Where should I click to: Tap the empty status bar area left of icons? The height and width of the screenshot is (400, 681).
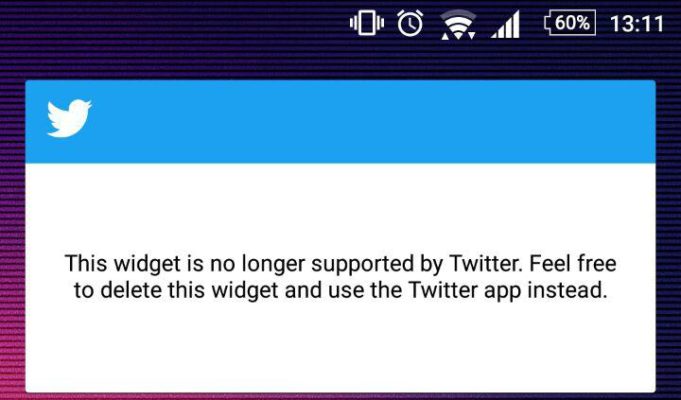tap(174, 23)
